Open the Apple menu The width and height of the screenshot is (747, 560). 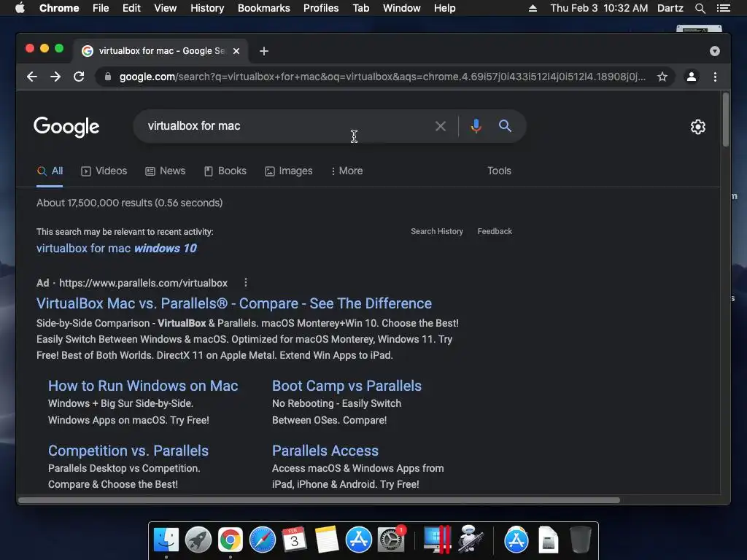[x=20, y=8]
